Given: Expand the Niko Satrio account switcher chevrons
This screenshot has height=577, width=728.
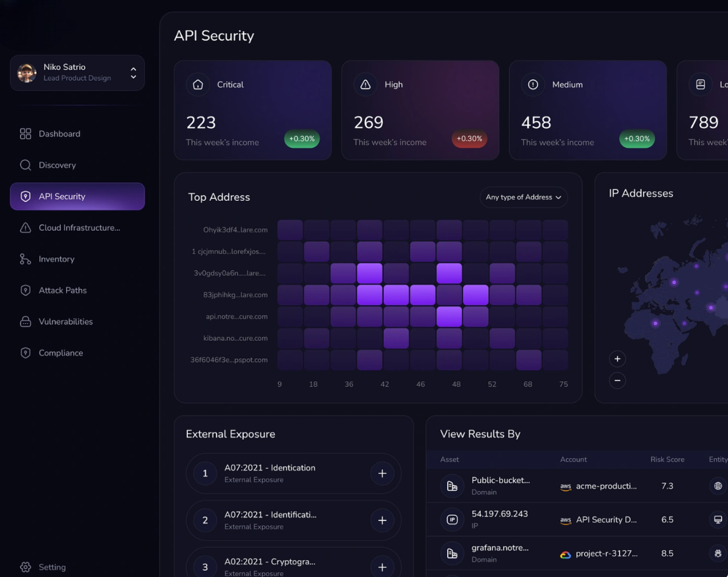Looking at the screenshot, I should tap(133, 73).
